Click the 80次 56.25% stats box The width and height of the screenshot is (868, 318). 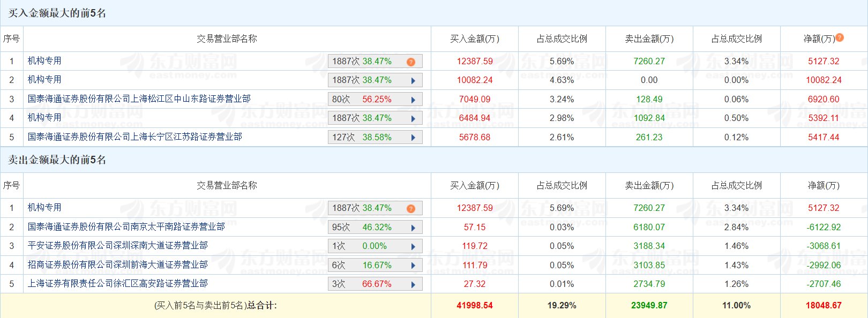coord(375,100)
